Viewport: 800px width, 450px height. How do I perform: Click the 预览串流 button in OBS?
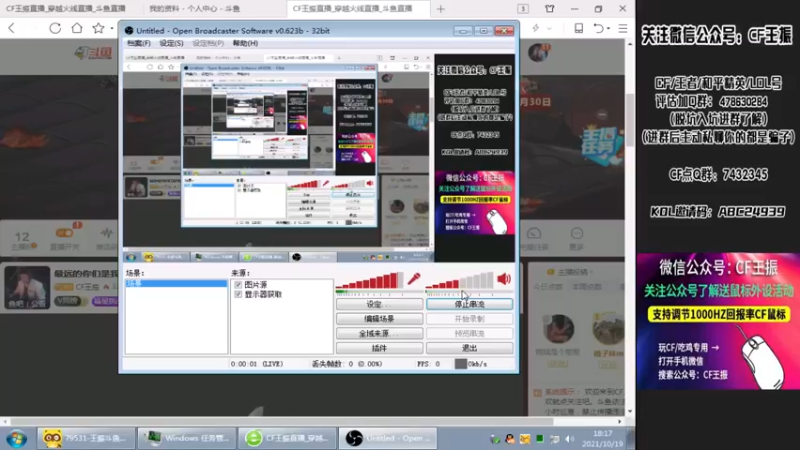[469, 334]
